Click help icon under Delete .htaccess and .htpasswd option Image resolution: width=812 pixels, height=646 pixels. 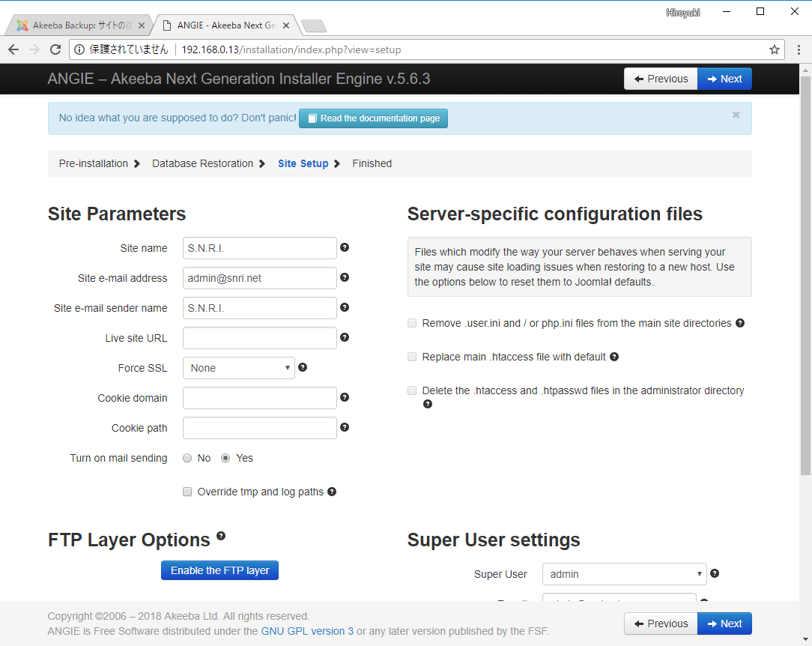click(x=428, y=404)
